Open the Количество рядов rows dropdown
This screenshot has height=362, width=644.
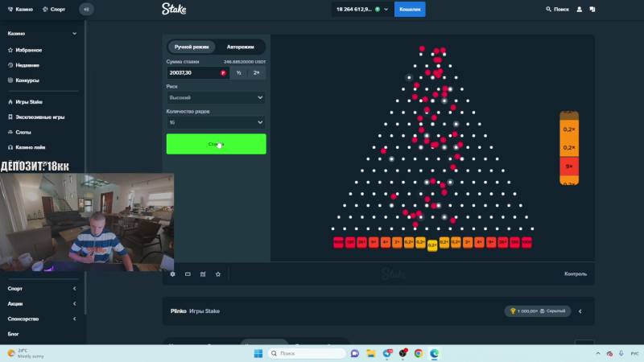216,122
